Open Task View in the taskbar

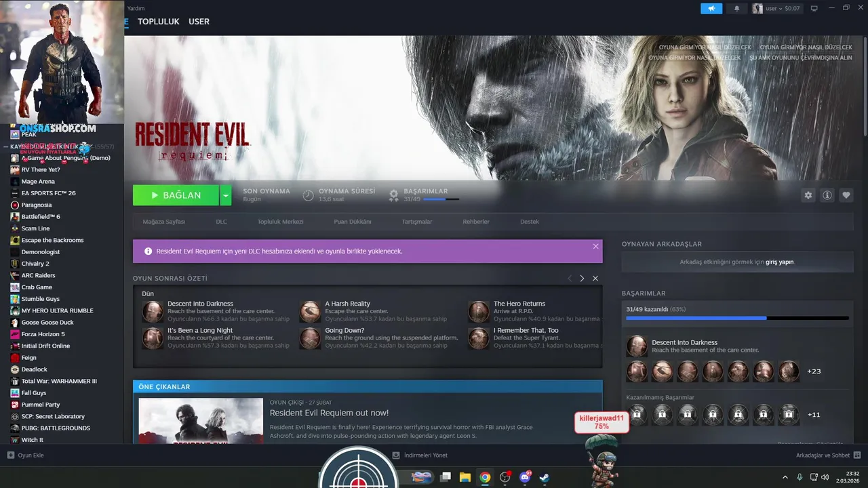click(x=446, y=477)
